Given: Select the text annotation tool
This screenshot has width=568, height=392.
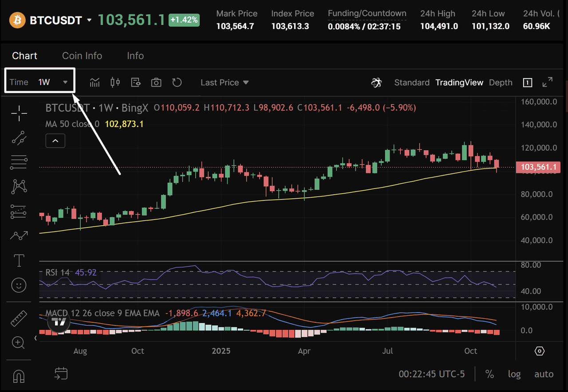Looking at the screenshot, I should (x=19, y=261).
